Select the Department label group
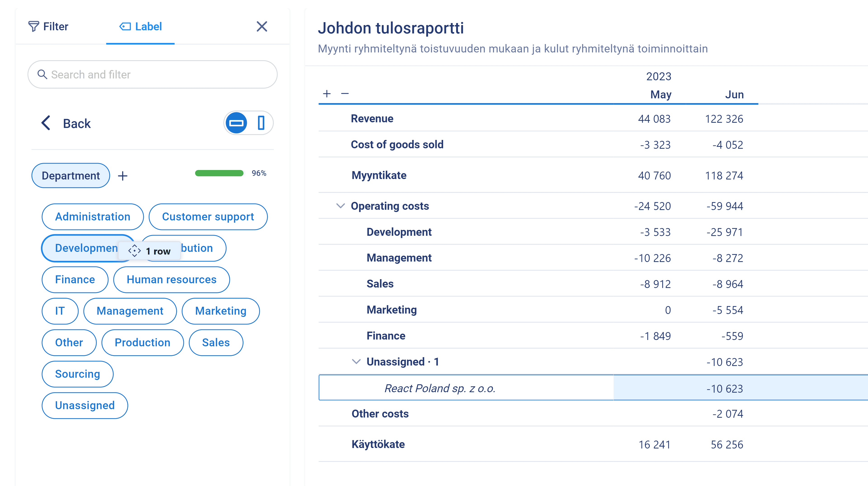 tap(71, 176)
